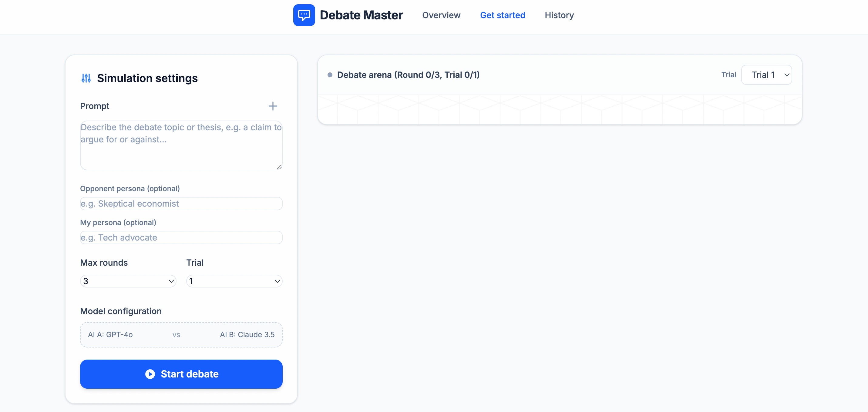Click the Debate Master chat bubble logo

coord(304,15)
